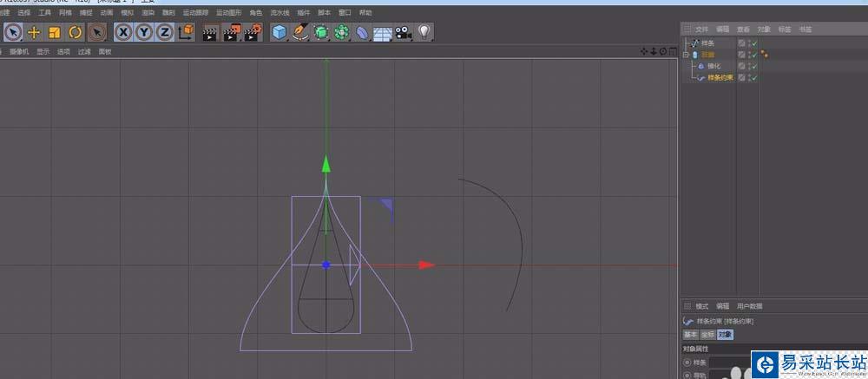The height and width of the screenshot is (379, 868).
Task: Open Attribute Manager 用户数据 menu
Action: pos(750,306)
